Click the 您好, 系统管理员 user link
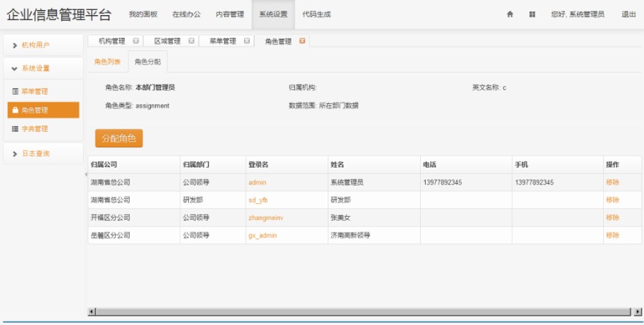644x325 pixels. click(577, 14)
